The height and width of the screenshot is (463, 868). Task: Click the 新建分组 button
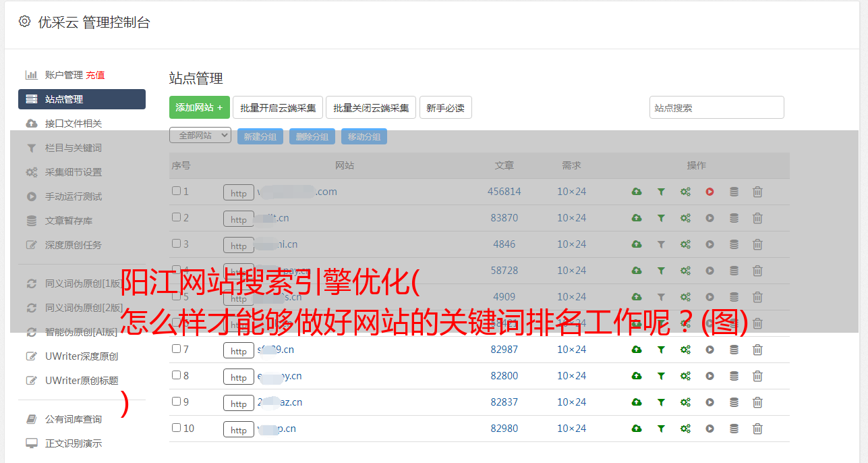pos(260,136)
